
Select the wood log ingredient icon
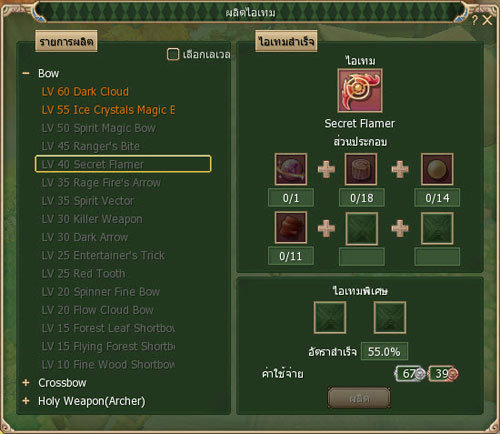tap(361, 169)
